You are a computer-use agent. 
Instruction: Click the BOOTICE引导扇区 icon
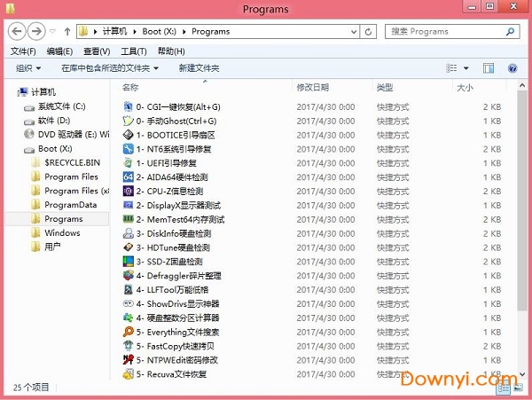128,135
